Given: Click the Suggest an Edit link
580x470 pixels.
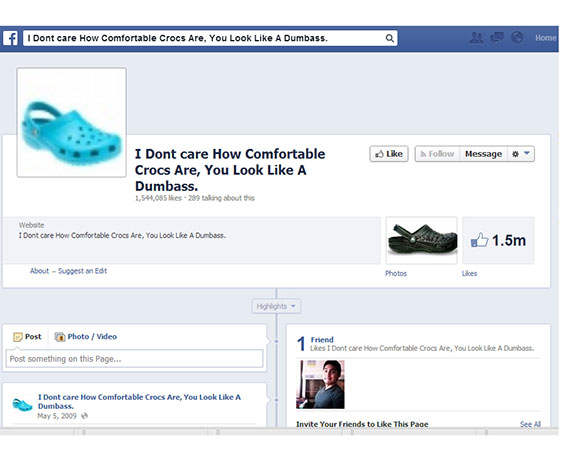Looking at the screenshot, I should point(82,271).
